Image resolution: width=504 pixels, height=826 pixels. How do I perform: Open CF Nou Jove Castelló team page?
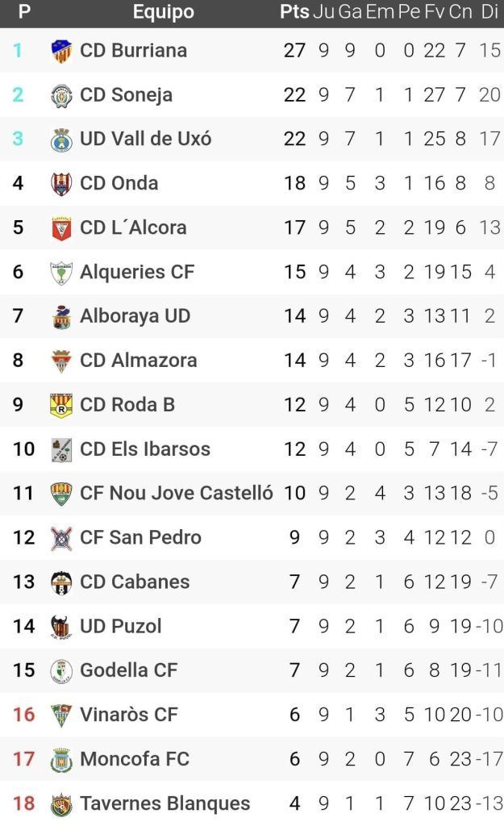177,493
